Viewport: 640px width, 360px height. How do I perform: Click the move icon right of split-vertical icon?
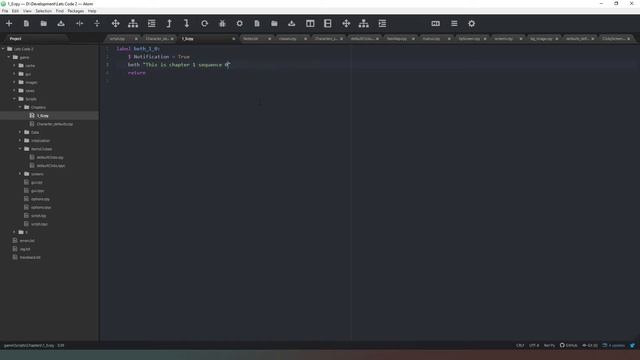(116, 24)
